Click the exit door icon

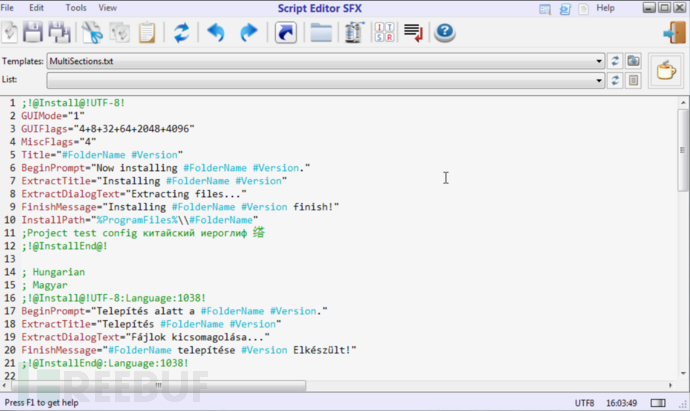point(675,33)
